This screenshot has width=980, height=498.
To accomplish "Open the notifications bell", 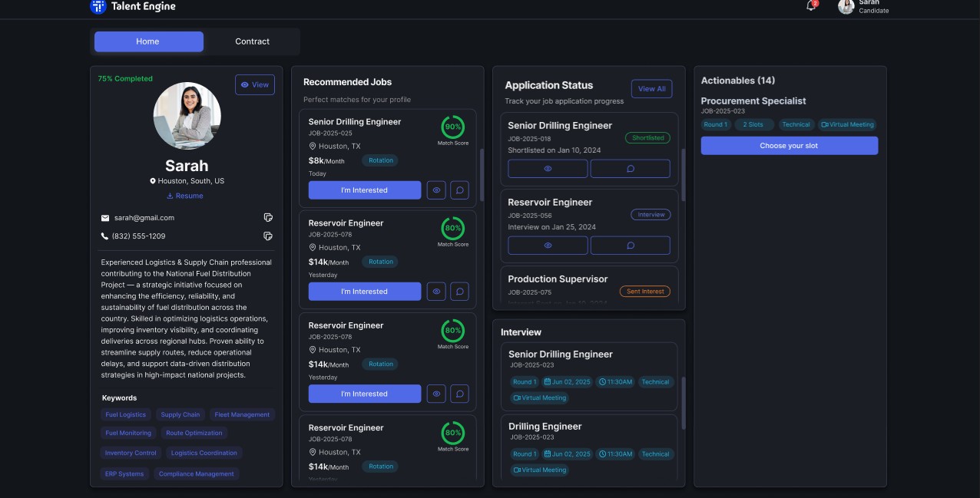I will coord(810,6).
